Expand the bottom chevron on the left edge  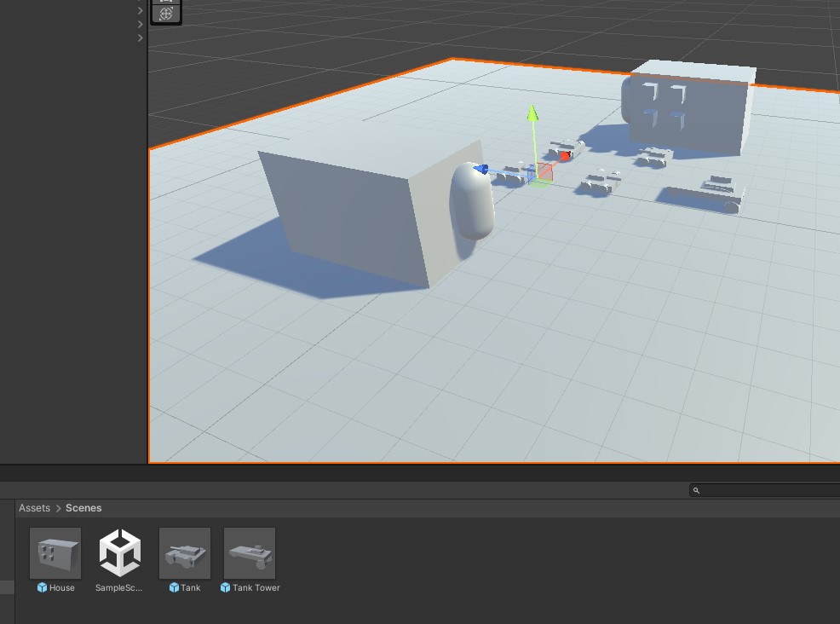[x=141, y=38]
